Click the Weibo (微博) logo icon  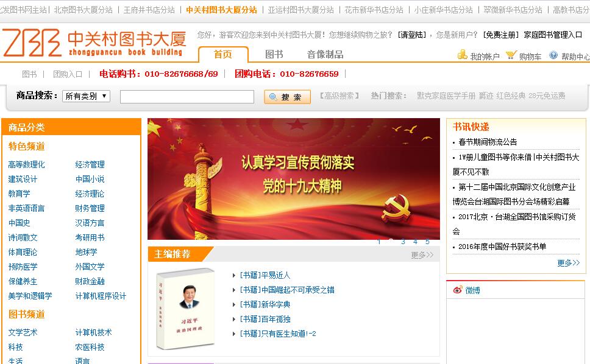pos(458,290)
